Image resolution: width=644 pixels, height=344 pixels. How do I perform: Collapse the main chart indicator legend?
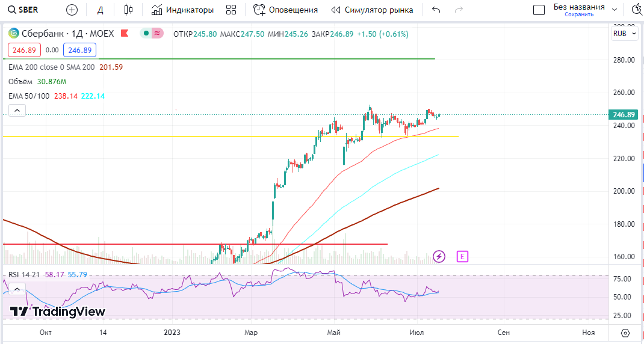[17, 111]
